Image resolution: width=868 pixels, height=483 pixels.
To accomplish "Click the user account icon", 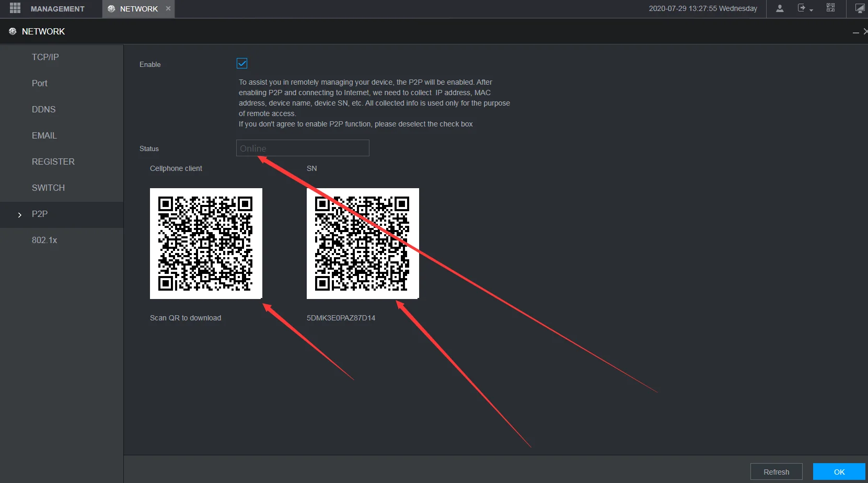I will 780,8.
